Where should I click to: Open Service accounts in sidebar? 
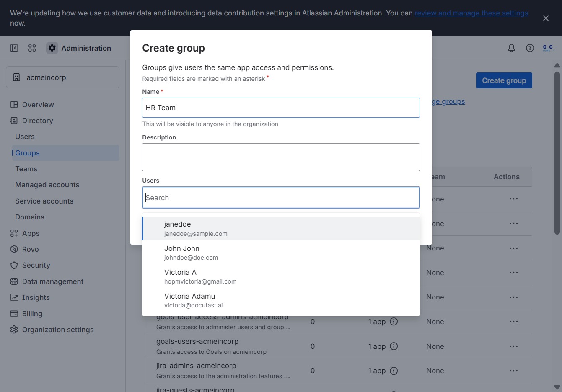coord(65,201)
